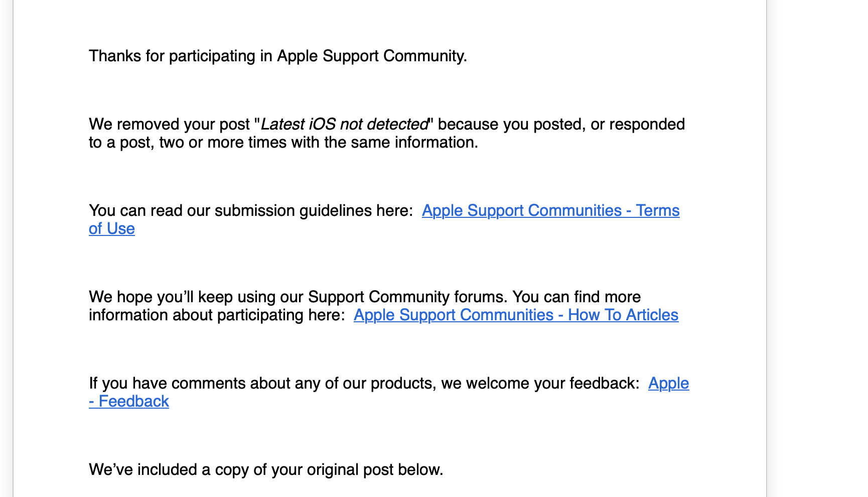Click 'because you posted, or responded' text
The image size is (868, 497).
click(561, 124)
